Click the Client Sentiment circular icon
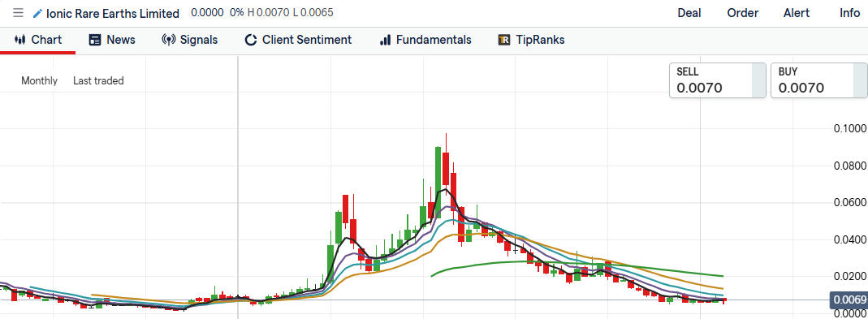 pyautogui.click(x=251, y=40)
